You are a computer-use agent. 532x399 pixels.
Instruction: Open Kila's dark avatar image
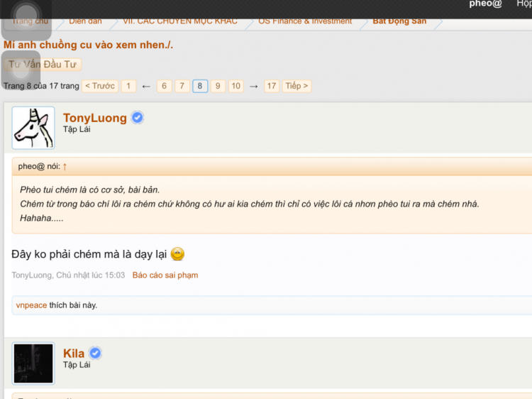33,363
